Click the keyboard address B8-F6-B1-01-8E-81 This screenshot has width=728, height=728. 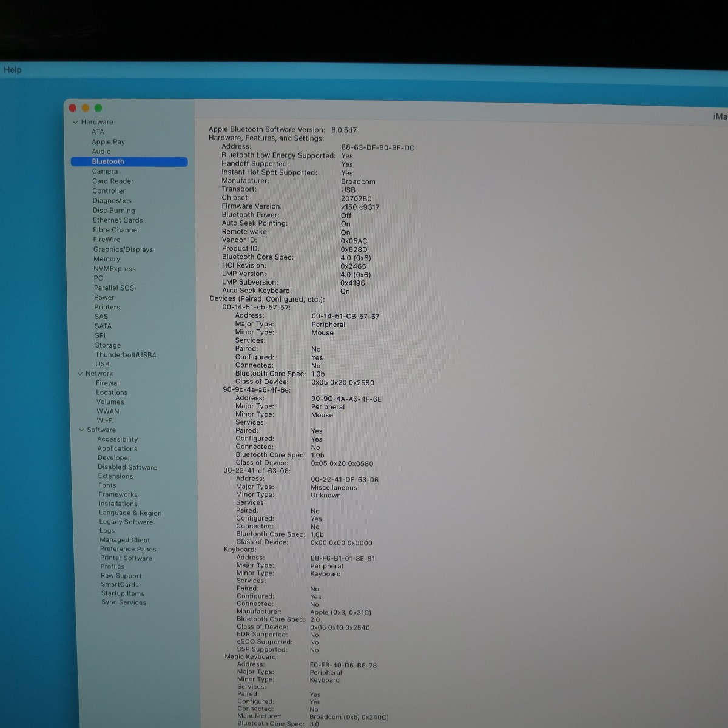(343, 559)
